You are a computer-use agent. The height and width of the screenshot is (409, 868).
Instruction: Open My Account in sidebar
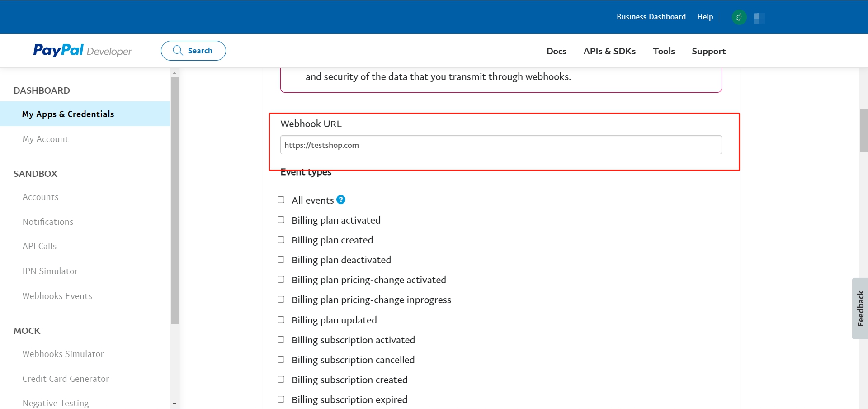[45, 139]
